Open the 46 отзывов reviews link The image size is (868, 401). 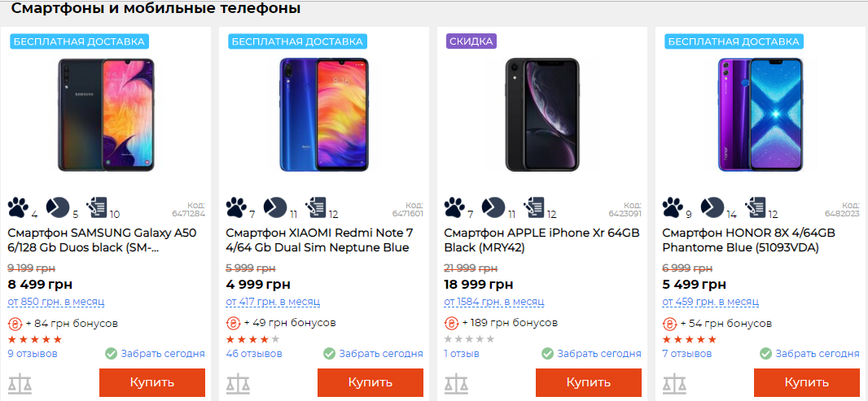[x=254, y=354]
